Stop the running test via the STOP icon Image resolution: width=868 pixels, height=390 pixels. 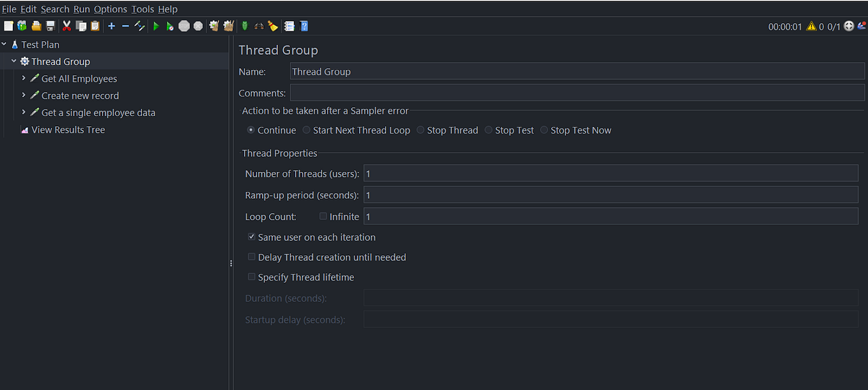tap(185, 26)
